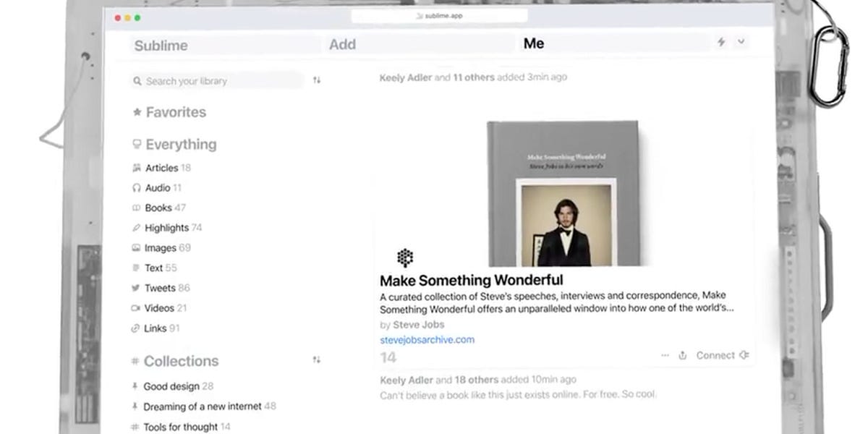Select Tweets 86 in library list

point(167,288)
